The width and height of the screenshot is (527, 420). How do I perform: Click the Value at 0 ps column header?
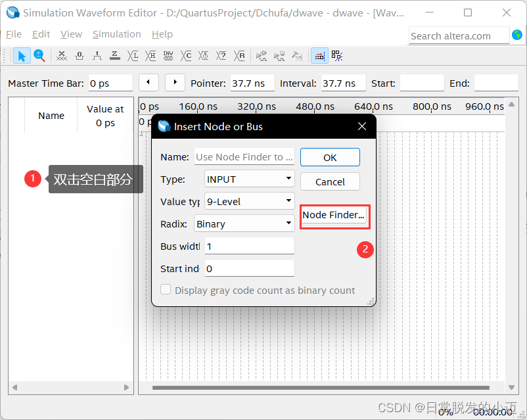coord(105,115)
